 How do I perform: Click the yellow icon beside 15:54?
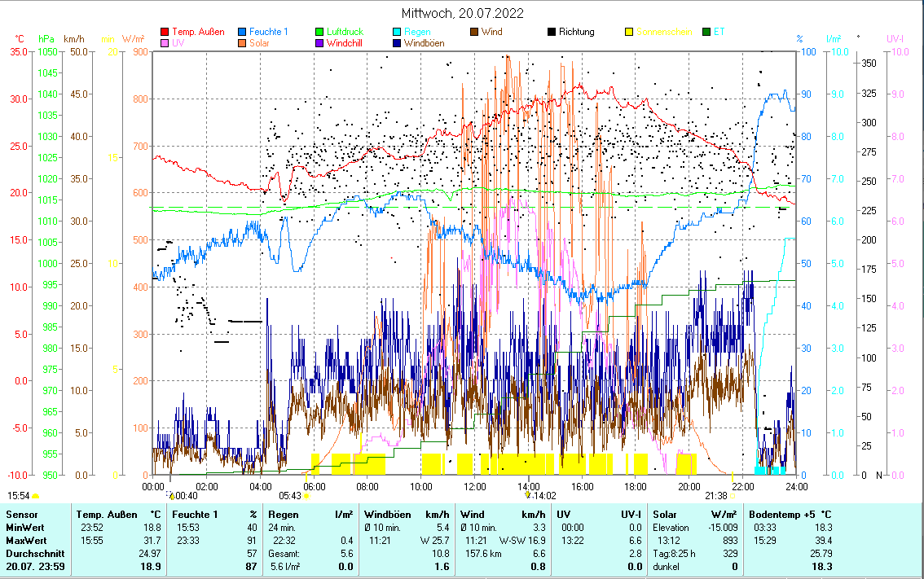pos(35,495)
